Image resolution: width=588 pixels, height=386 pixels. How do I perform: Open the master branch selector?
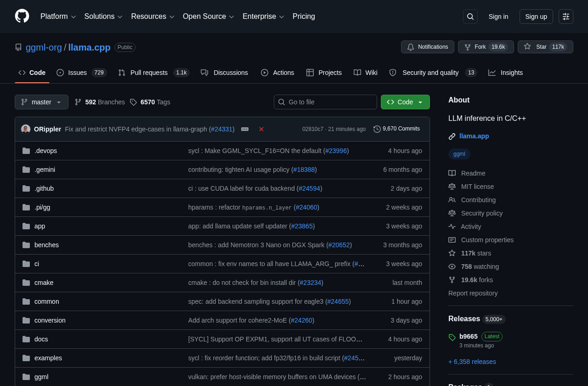[41, 102]
